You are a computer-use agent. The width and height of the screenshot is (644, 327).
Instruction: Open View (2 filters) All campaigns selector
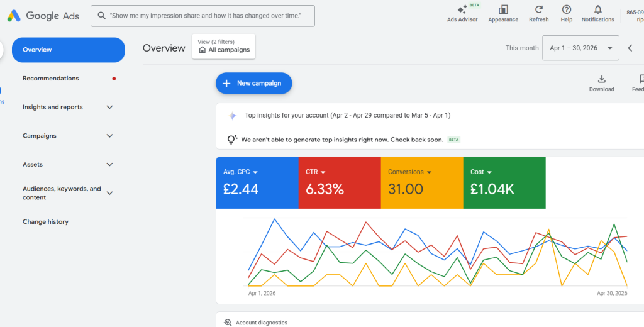[224, 47]
